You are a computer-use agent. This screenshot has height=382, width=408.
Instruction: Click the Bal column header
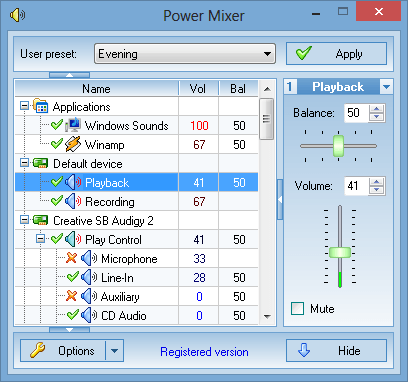pos(238,89)
